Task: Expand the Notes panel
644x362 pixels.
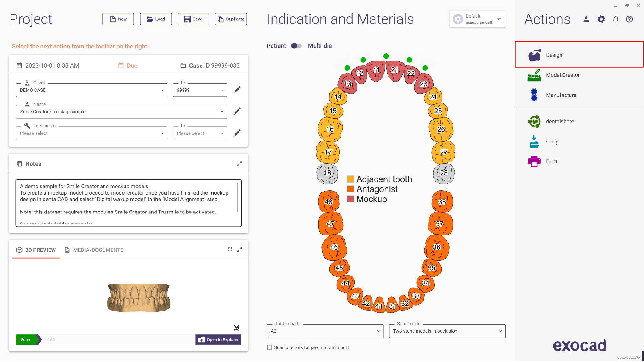Action: pyautogui.click(x=239, y=164)
